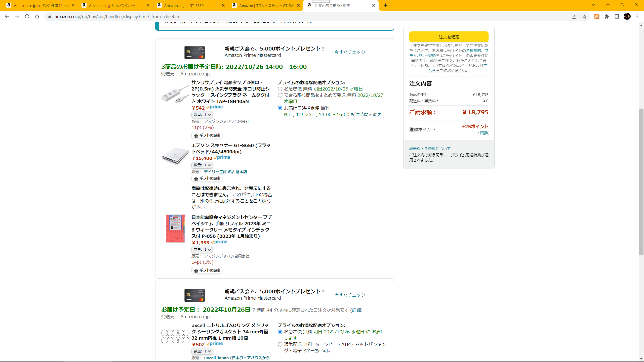Open seller デイリー工房 名古屋本店 link
This screenshot has width=644, height=362.
coord(225,172)
